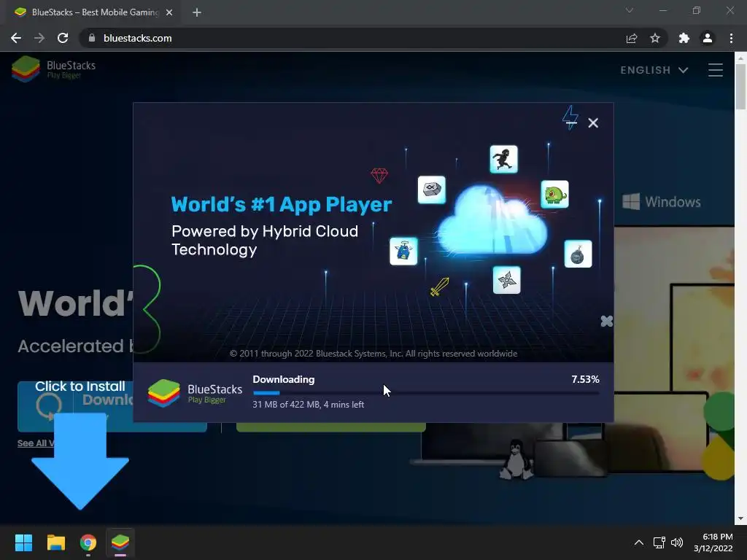Click the glowing cloud graphic
This screenshot has height=560, width=747.
(492, 221)
